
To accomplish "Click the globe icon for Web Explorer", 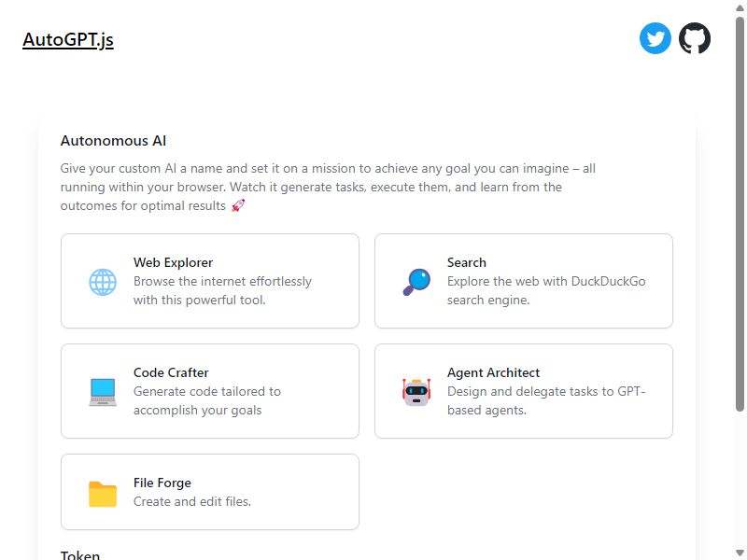I will [103, 282].
